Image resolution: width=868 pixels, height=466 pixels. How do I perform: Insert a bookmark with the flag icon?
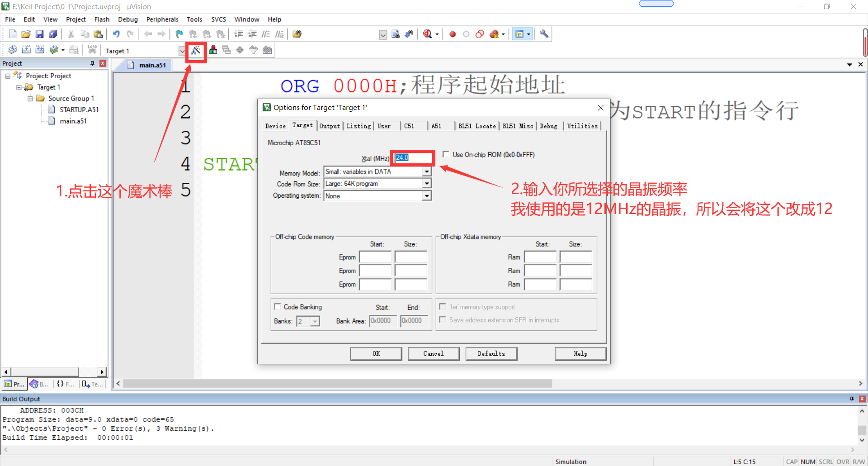coord(179,34)
